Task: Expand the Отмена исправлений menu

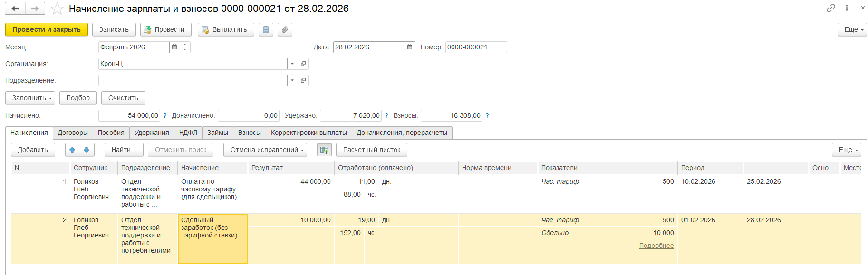Action: [265, 150]
